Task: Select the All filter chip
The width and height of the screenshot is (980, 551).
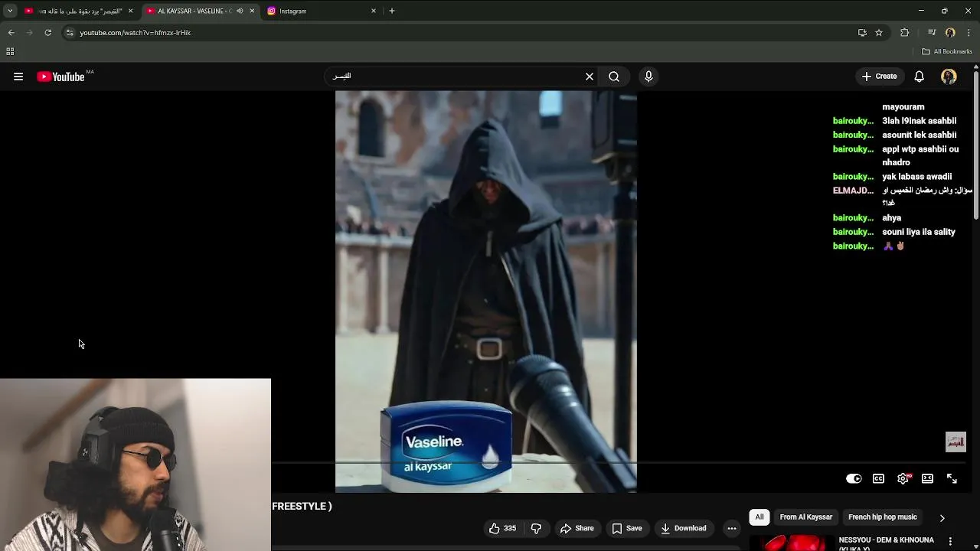Action: coord(759,517)
